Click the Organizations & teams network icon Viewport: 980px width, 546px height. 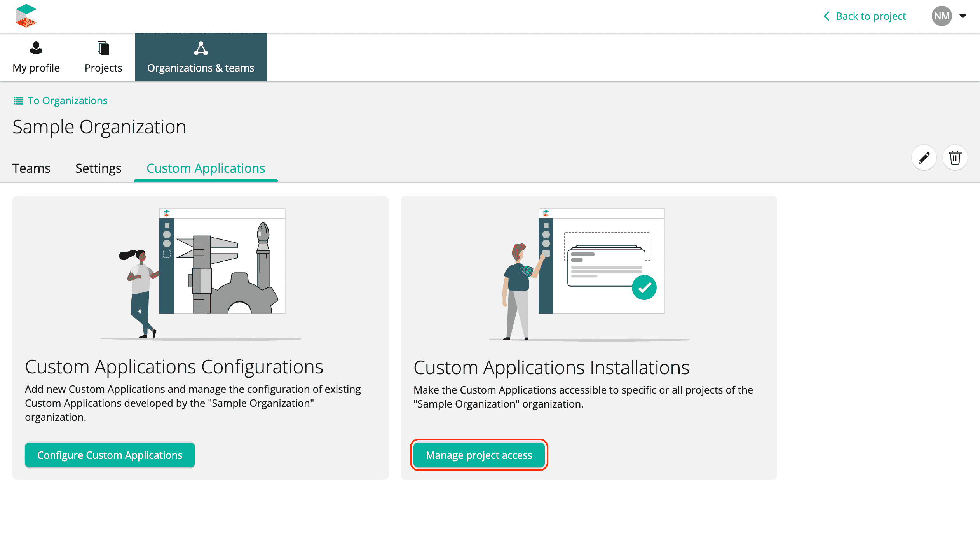pos(201,49)
